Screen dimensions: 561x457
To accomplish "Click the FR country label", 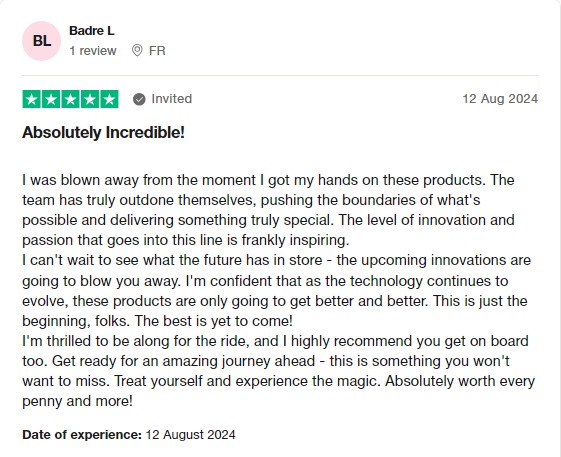I will pos(157,51).
